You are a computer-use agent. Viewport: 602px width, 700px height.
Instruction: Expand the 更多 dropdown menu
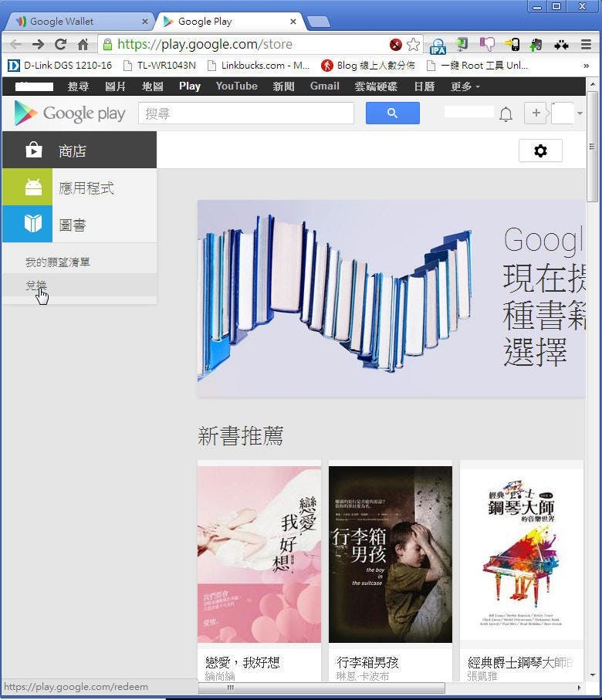click(465, 86)
